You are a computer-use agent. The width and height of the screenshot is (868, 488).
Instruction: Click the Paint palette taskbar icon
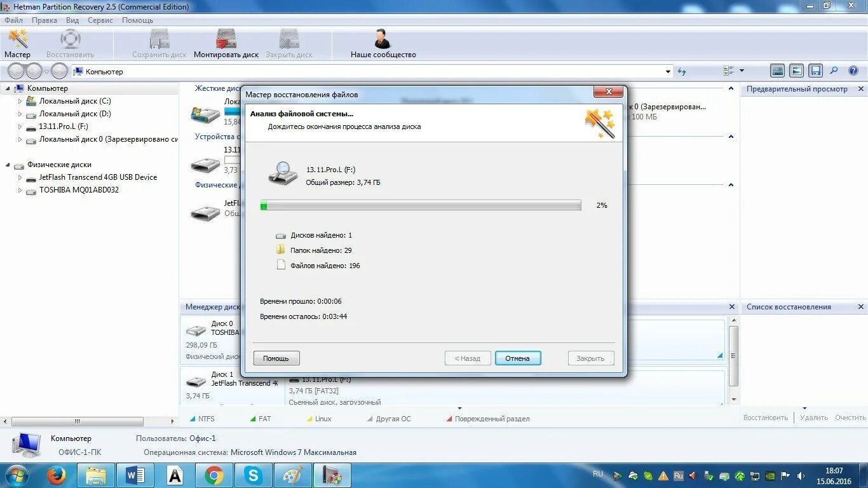coord(292,475)
